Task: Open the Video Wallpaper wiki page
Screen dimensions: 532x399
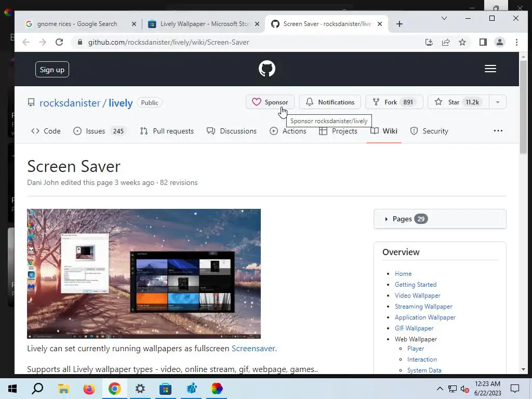Action: tap(417, 296)
